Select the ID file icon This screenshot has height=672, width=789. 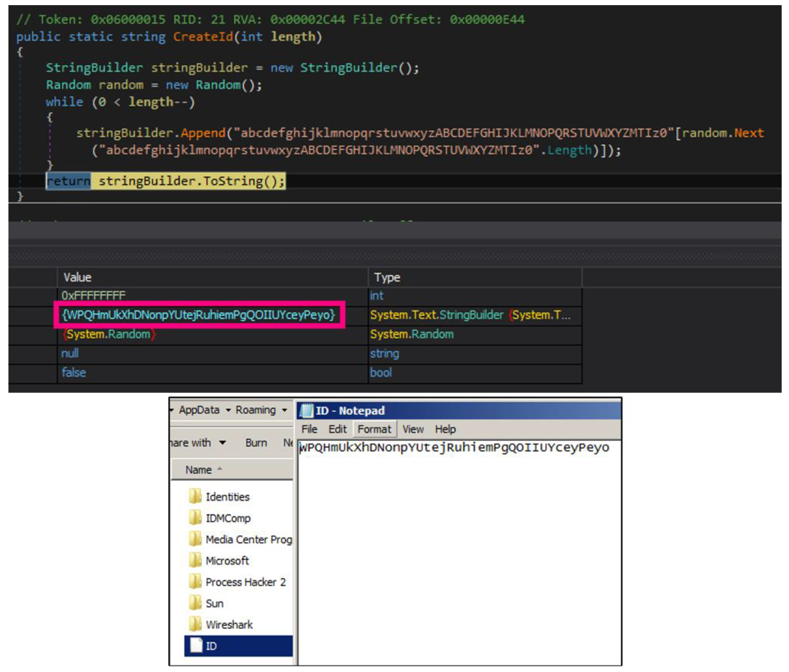196,646
